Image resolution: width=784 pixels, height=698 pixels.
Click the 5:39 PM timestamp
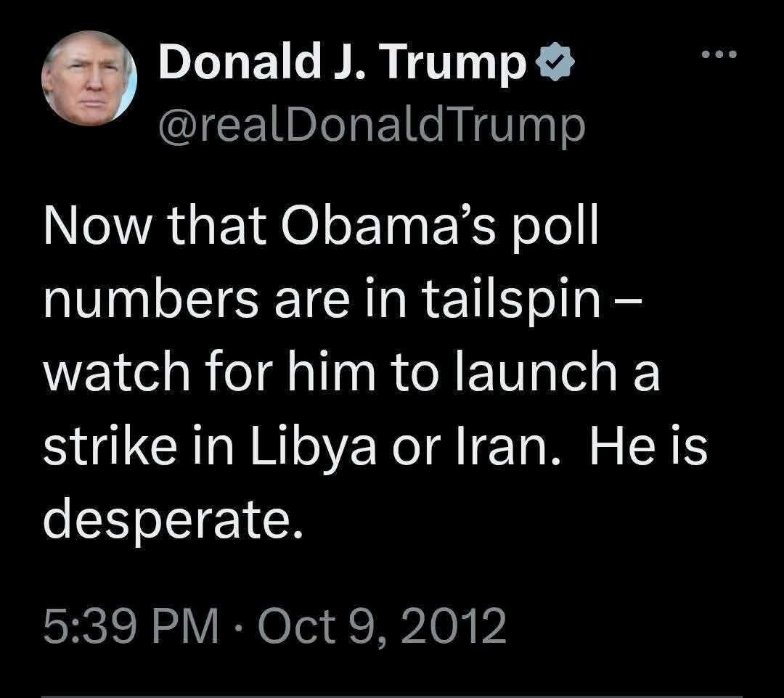(x=130, y=625)
